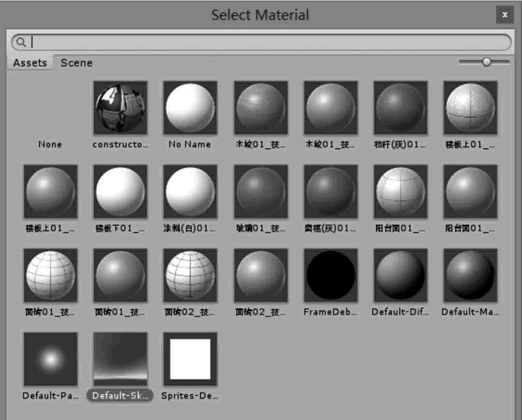Select the 楼板下01 white floor material

[x=120, y=192]
